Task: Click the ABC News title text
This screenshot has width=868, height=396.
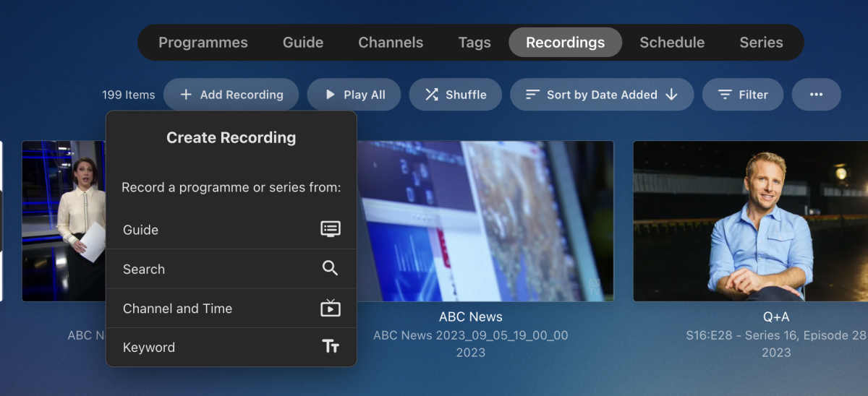Action: click(471, 317)
